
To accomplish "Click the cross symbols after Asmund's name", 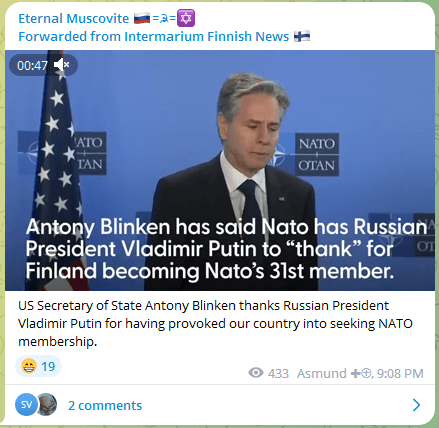I will [361, 373].
